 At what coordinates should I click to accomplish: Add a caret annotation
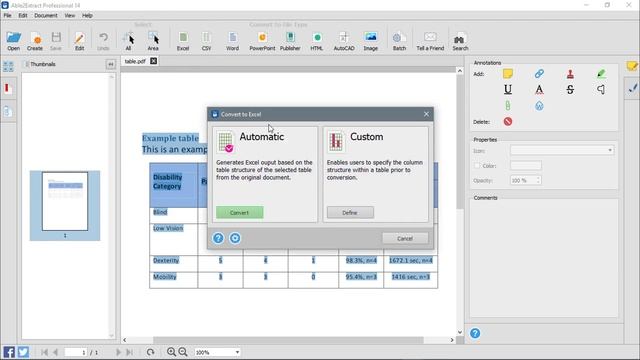[x=601, y=89]
